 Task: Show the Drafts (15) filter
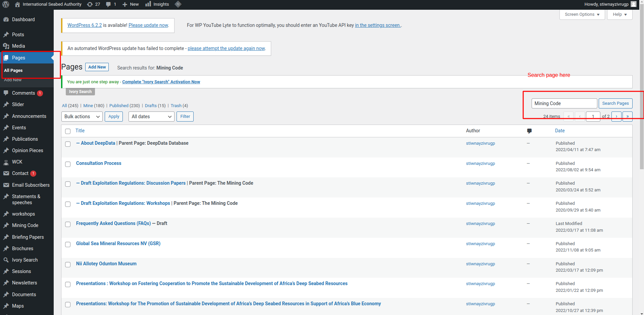(x=155, y=105)
